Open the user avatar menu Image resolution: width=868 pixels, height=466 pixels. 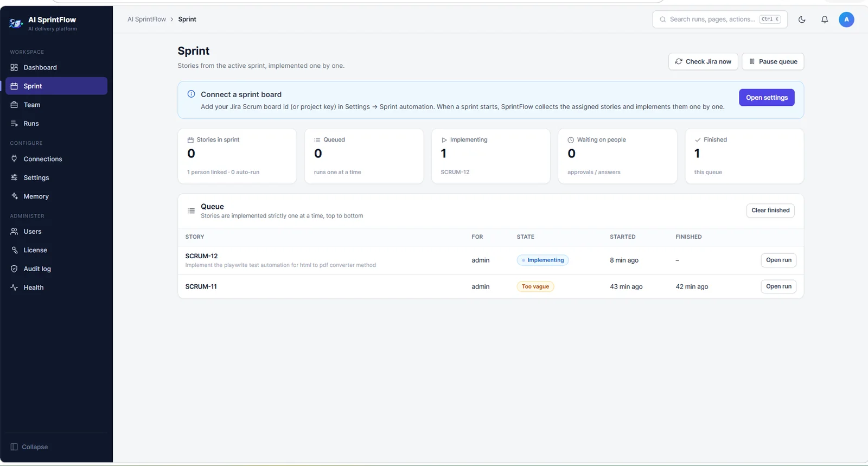tap(846, 20)
